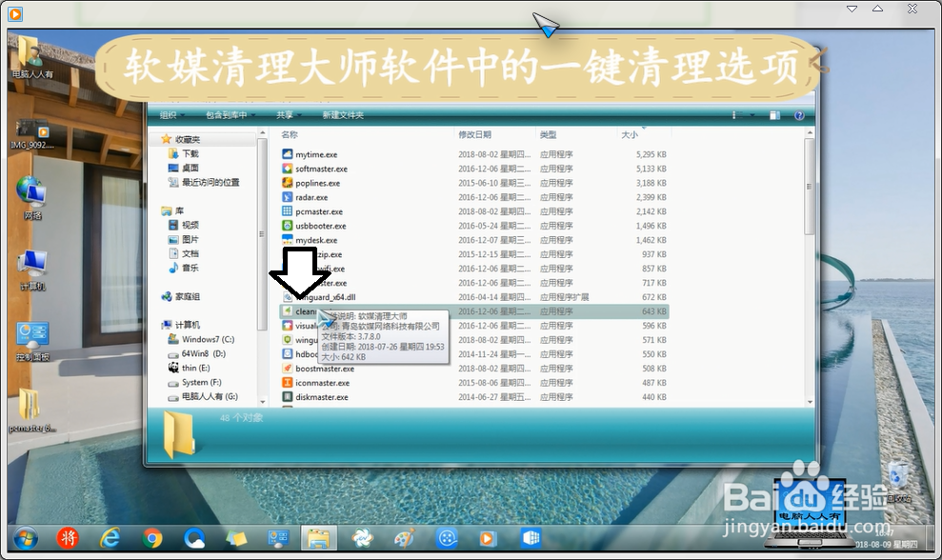Select the pcmaster.exe file icon

tap(287, 211)
